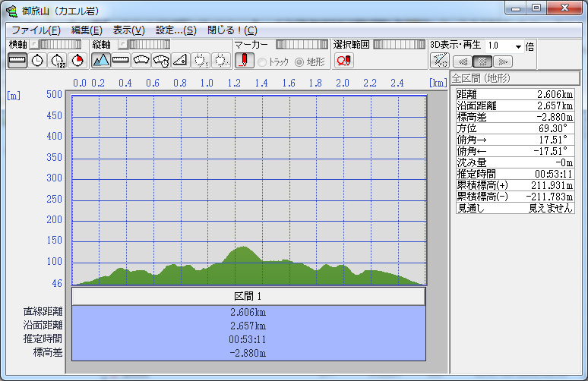Adjust the 選択範囲 slider
The image size is (588, 381).
pos(400,45)
